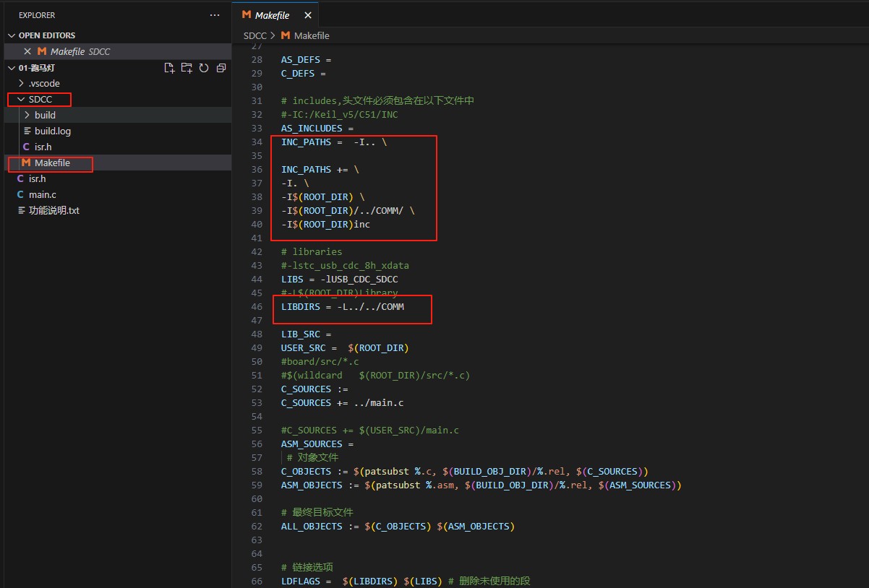Close the Makefile editor tab
Image resolution: width=869 pixels, height=588 pixels.
coord(309,15)
